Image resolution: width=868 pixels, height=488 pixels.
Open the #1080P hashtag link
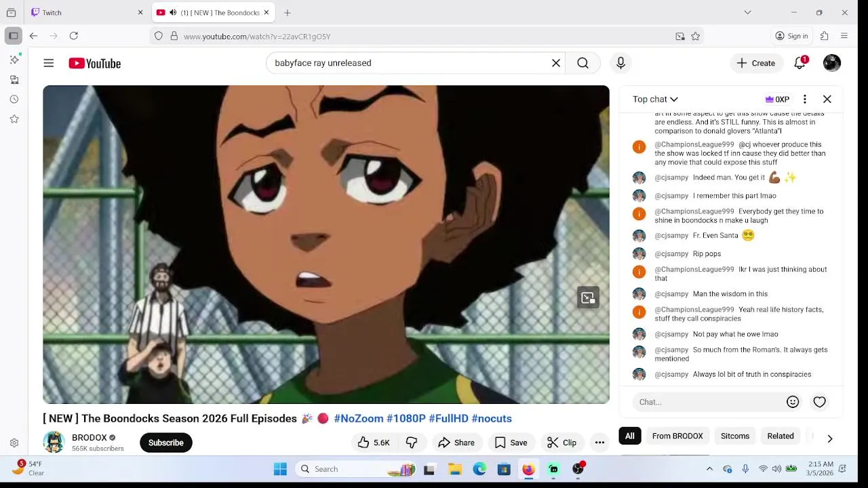click(406, 419)
